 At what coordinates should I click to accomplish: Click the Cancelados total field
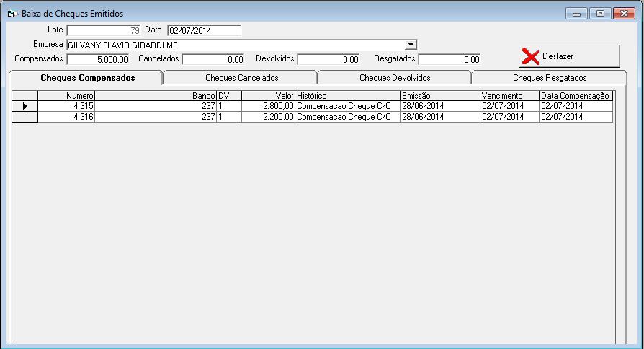pyautogui.click(x=213, y=59)
